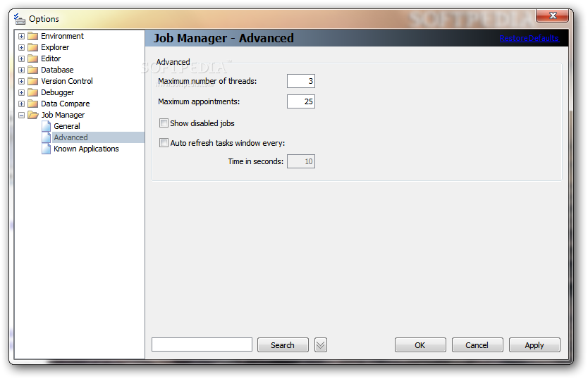Select Version Control category label
This screenshot has width=588, height=379.
point(67,81)
